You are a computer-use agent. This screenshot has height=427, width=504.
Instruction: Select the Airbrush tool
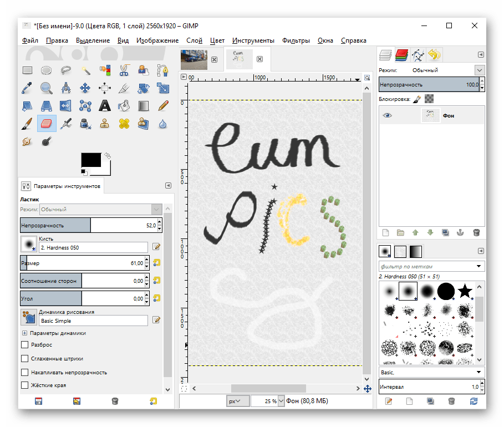click(x=66, y=124)
